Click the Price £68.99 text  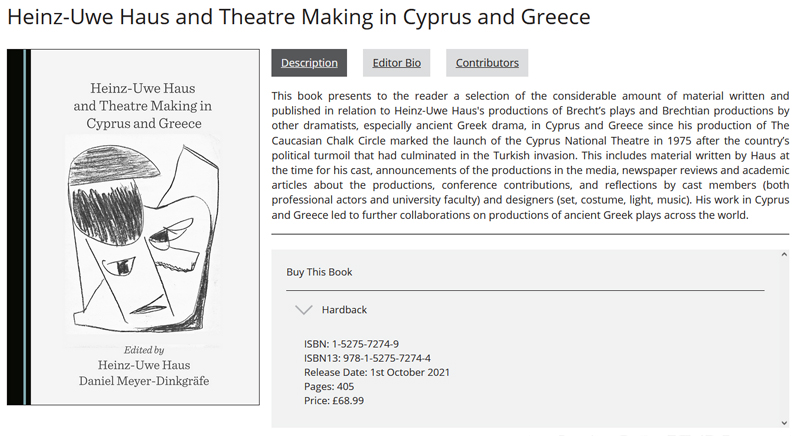334,401
